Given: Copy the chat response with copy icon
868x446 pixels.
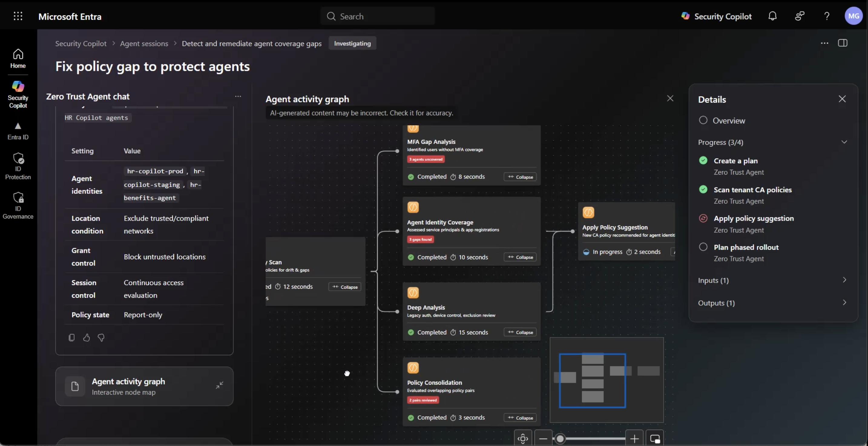Looking at the screenshot, I should [x=71, y=338].
